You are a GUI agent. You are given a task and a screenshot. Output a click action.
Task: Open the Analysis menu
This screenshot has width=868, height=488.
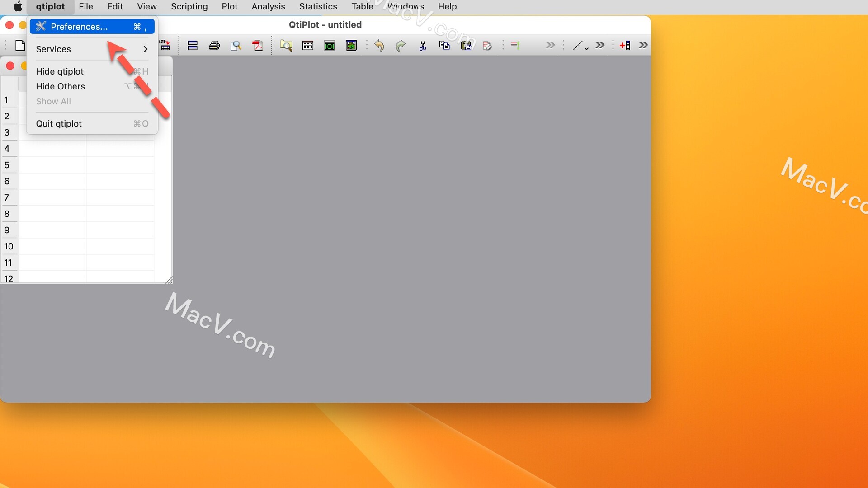pos(268,7)
